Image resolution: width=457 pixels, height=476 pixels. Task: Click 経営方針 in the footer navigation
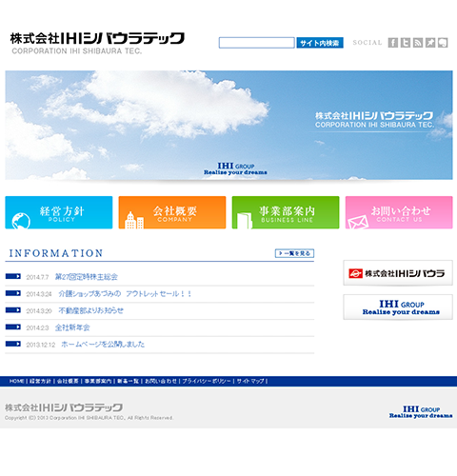(40, 381)
